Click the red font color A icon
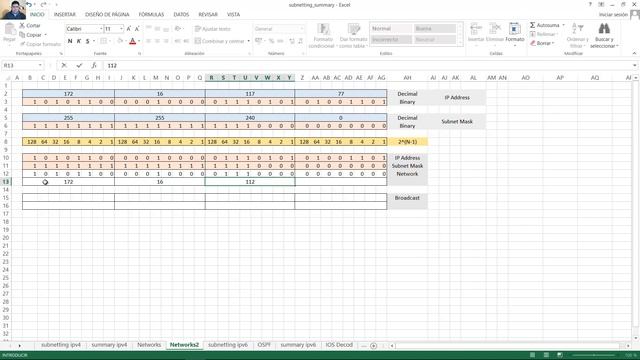This screenshot has height=360, width=640. [x=132, y=41]
